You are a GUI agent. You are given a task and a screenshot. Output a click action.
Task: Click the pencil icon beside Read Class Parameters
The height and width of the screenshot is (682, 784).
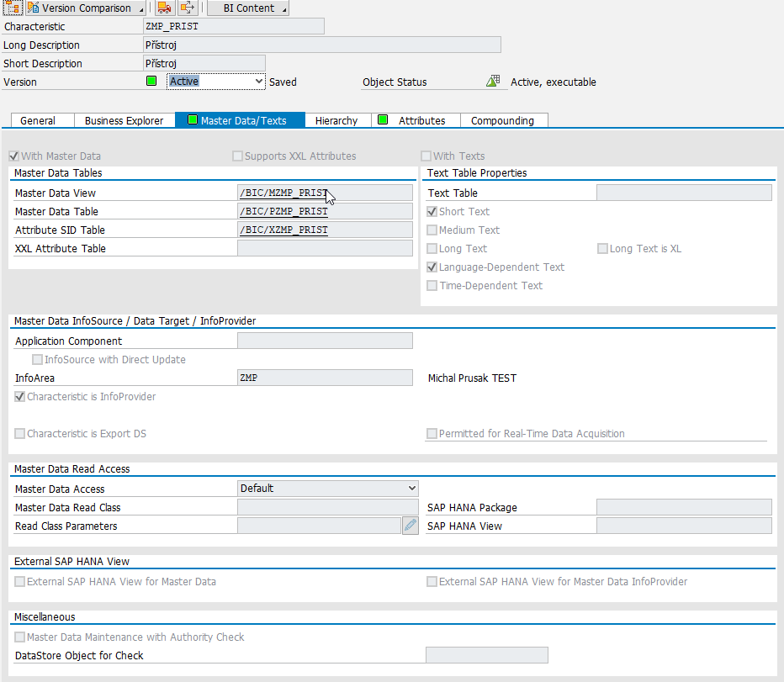pyautogui.click(x=410, y=526)
